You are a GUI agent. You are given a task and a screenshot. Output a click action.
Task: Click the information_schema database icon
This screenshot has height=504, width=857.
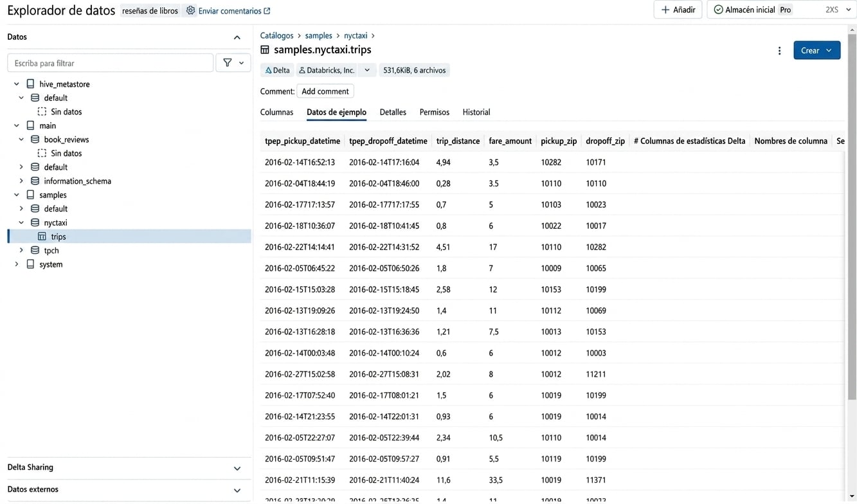35,181
